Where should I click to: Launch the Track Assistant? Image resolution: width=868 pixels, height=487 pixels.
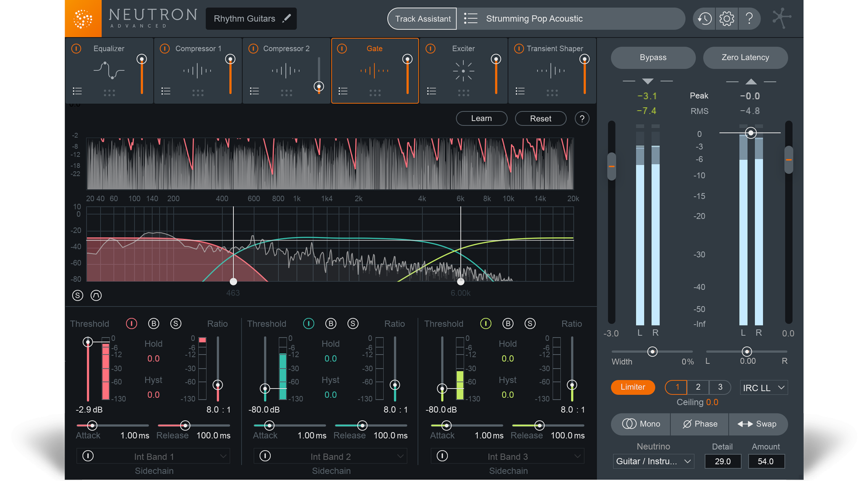coord(422,19)
